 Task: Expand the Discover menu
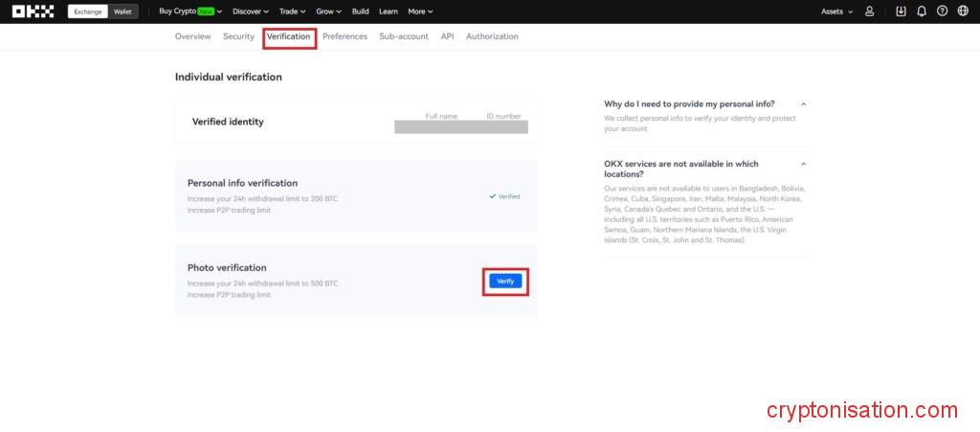point(251,11)
